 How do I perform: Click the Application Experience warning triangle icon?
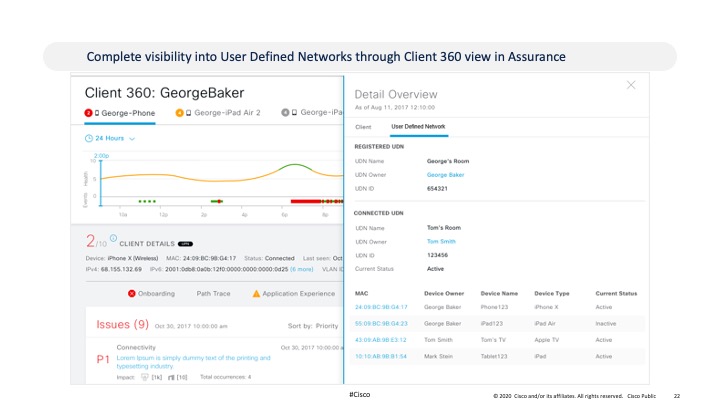click(x=256, y=293)
